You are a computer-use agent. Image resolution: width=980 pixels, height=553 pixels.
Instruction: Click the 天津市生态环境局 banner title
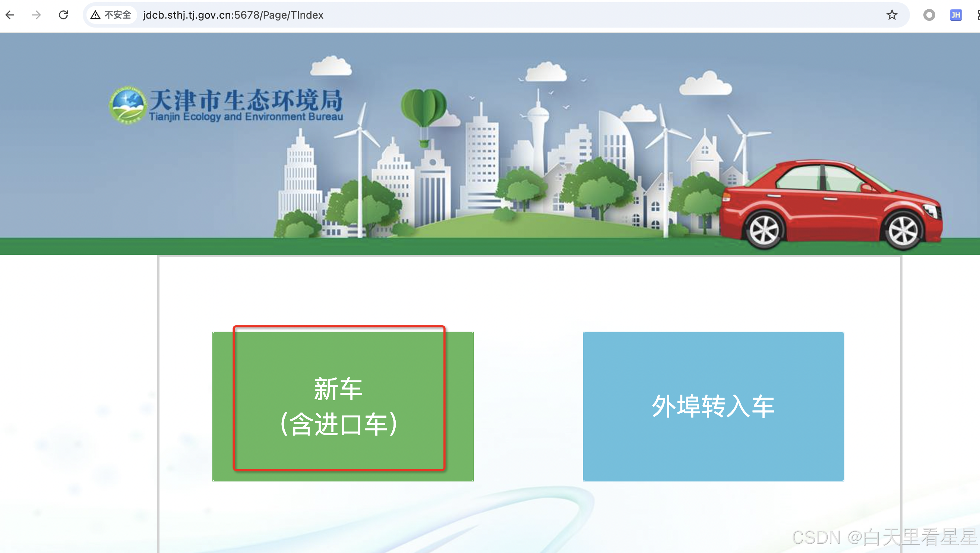click(x=246, y=99)
